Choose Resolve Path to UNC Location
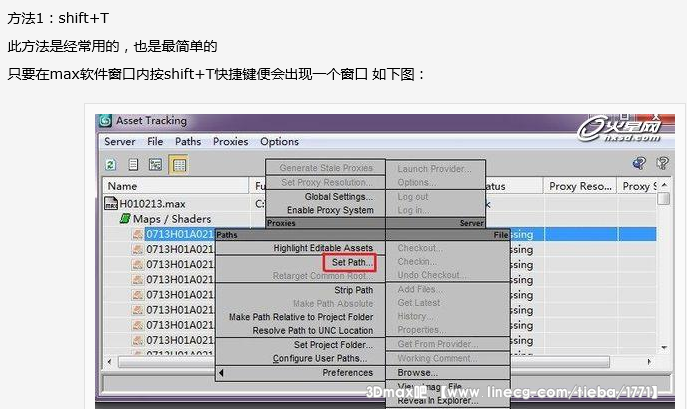 click(313, 331)
